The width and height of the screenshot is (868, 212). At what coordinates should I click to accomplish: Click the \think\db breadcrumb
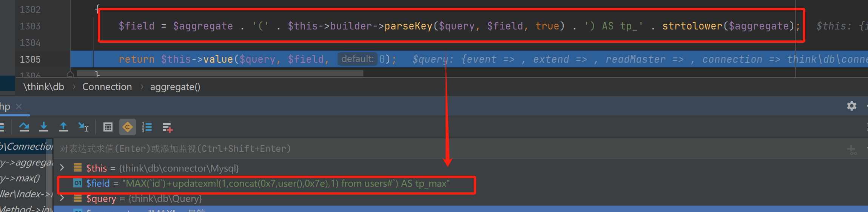(x=44, y=87)
